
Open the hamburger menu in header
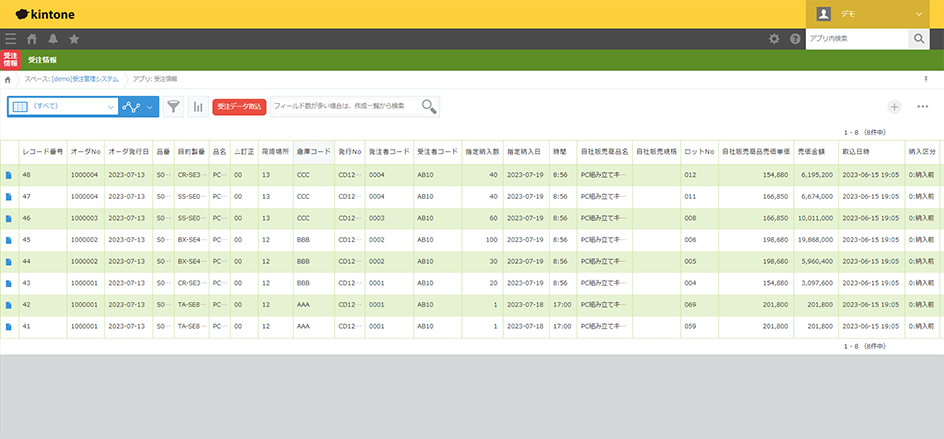click(11, 39)
